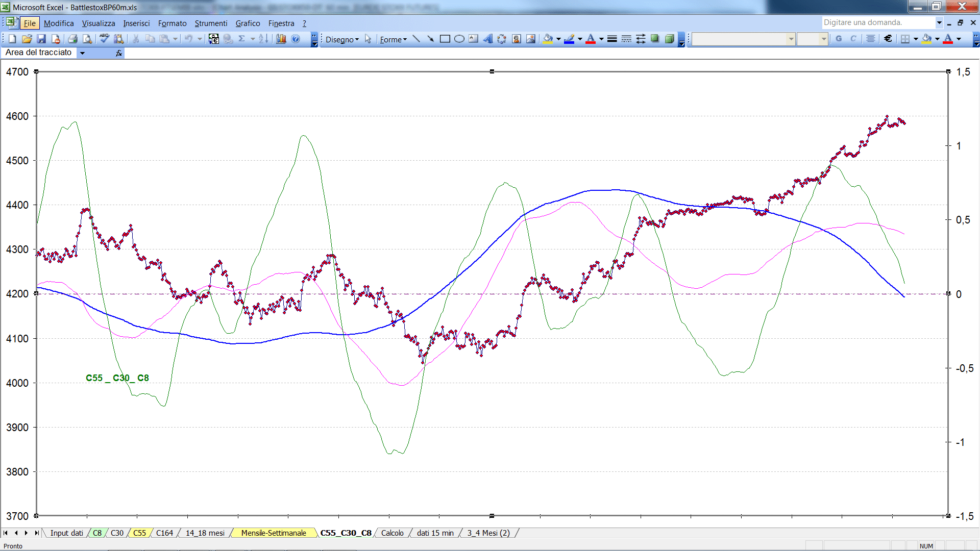
Task: Open line color dropdown arrow on drawing toolbar
Action: coord(580,39)
